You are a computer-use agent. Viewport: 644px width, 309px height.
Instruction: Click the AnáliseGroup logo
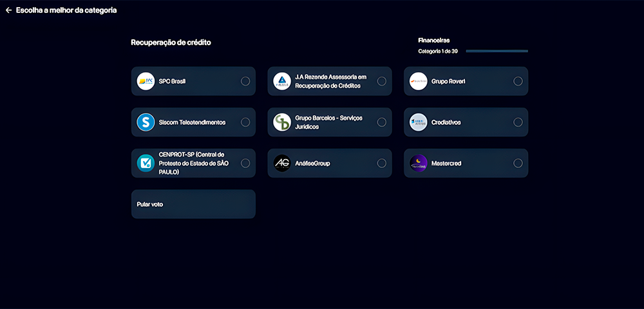(282, 164)
